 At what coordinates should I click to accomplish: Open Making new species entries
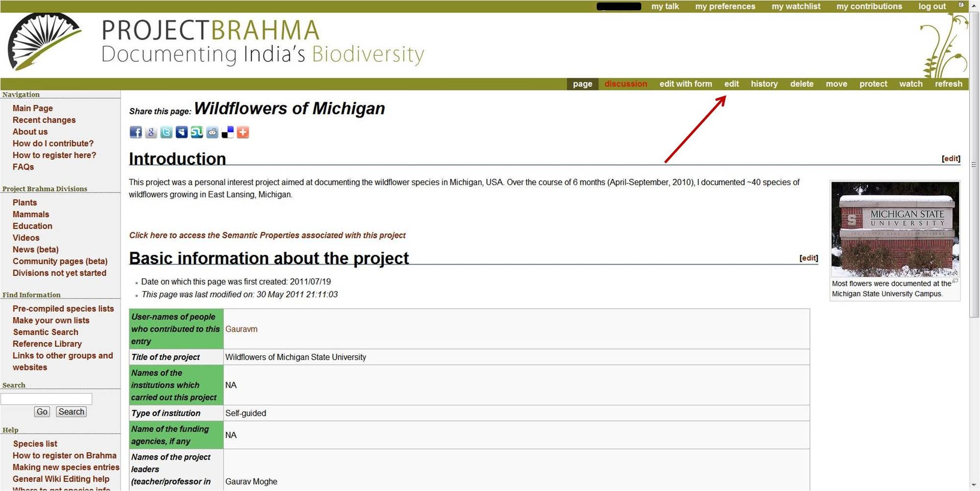pos(66,467)
